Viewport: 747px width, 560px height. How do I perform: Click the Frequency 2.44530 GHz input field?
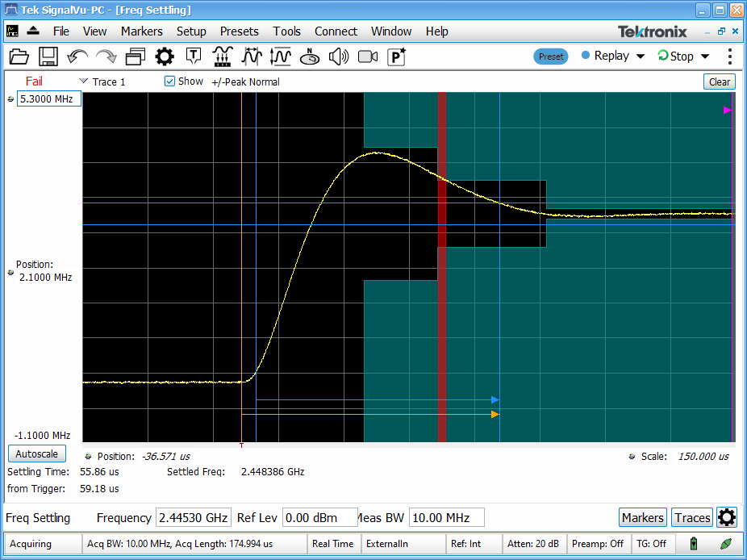point(194,518)
